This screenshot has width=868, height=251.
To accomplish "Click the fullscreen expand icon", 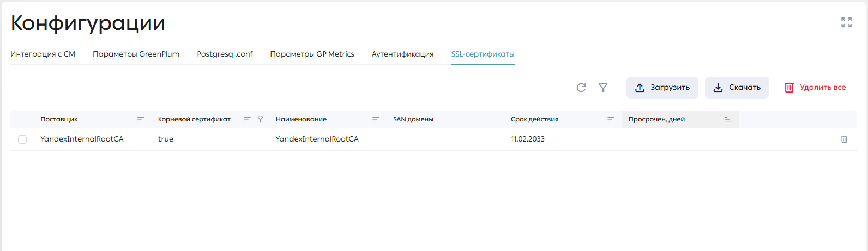I will 846,22.
